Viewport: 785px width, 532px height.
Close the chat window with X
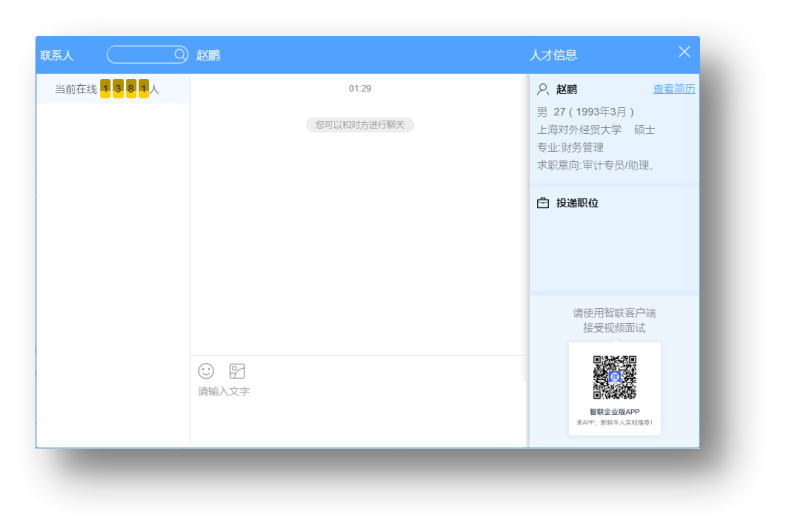click(684, 52)
